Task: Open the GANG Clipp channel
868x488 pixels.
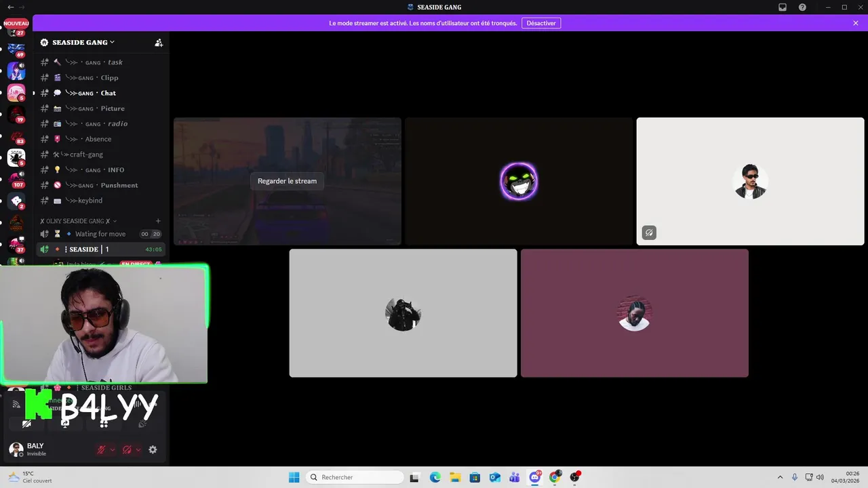Action: pyautogui.click(x=100, y=78)
